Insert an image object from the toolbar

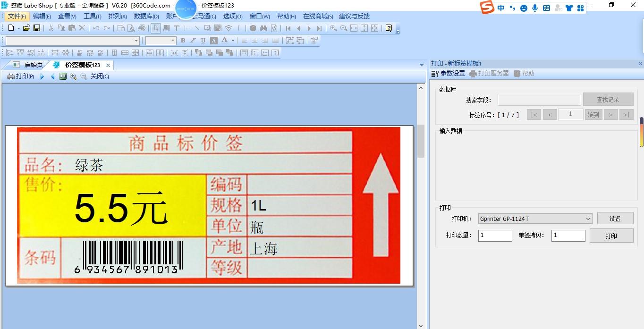pyautogui.click(x=218, y=28)
